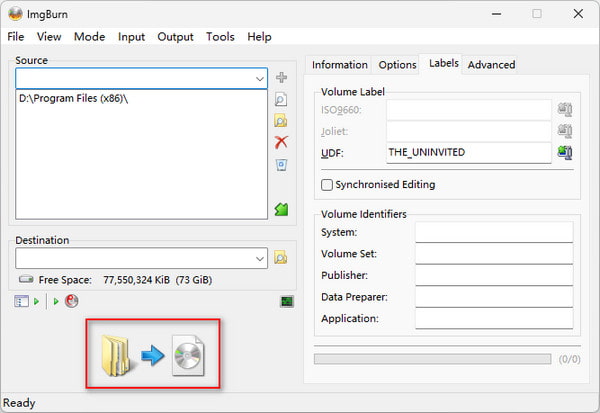Remove selected source with red X
Image resolution: width=600 pixels, height=413 pixels.
tap(281, 142)
